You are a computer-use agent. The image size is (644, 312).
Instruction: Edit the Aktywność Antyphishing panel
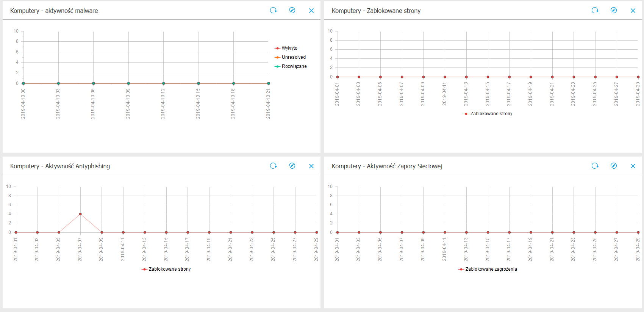pyautogui.click(x=292, y=166)
